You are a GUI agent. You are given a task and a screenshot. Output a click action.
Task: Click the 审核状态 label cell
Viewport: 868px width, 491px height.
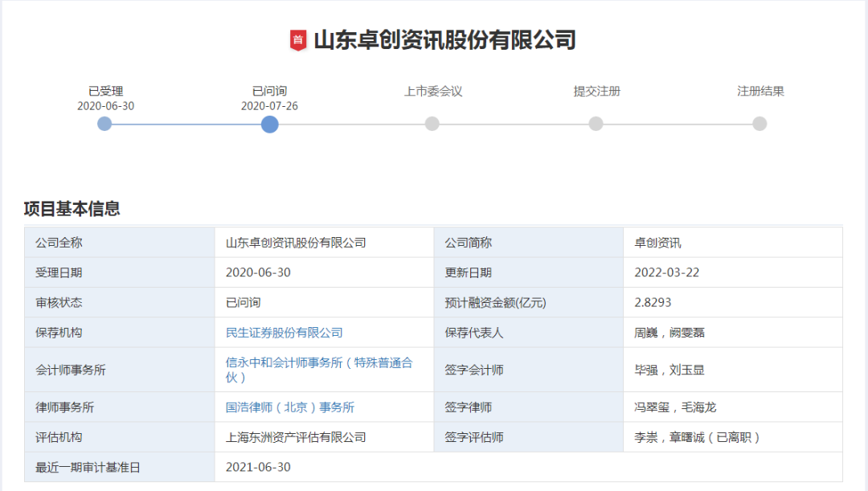[x=120, y=302]
